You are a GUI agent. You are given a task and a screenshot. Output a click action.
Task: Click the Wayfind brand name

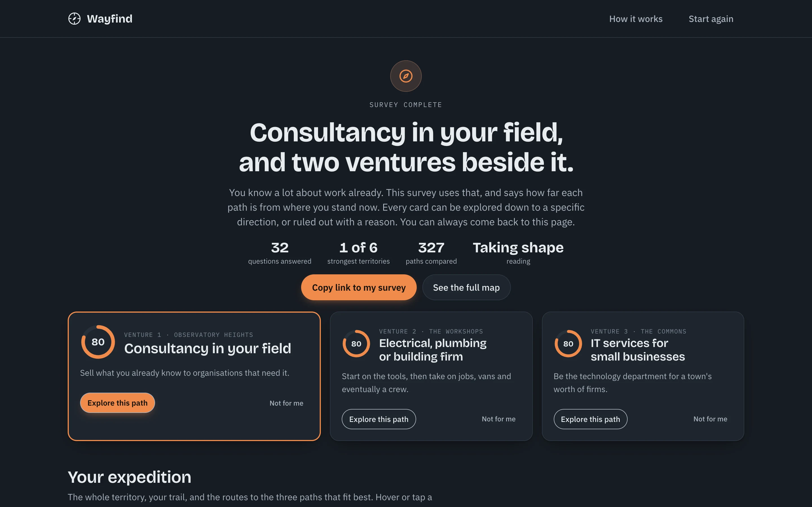[x=110, y=19]
